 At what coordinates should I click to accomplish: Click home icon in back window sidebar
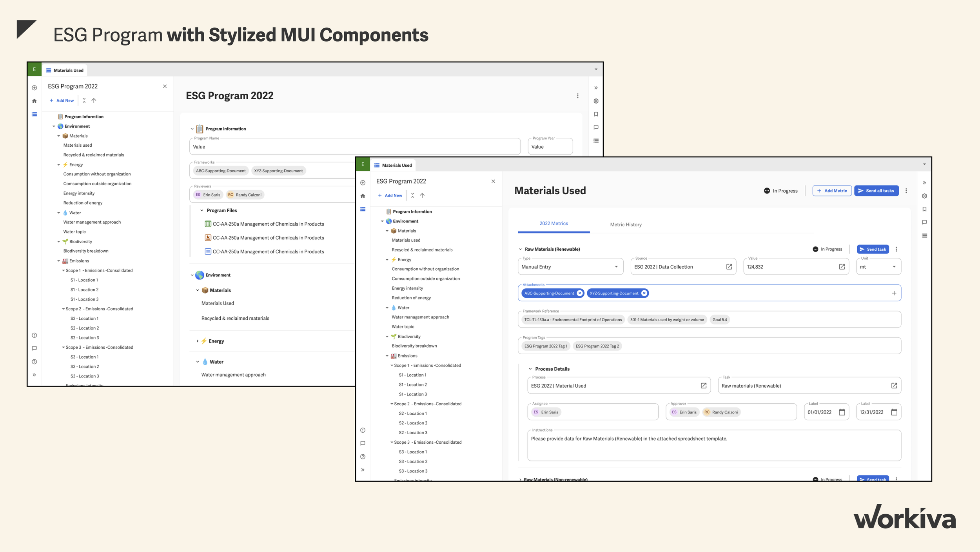[34, 101]
